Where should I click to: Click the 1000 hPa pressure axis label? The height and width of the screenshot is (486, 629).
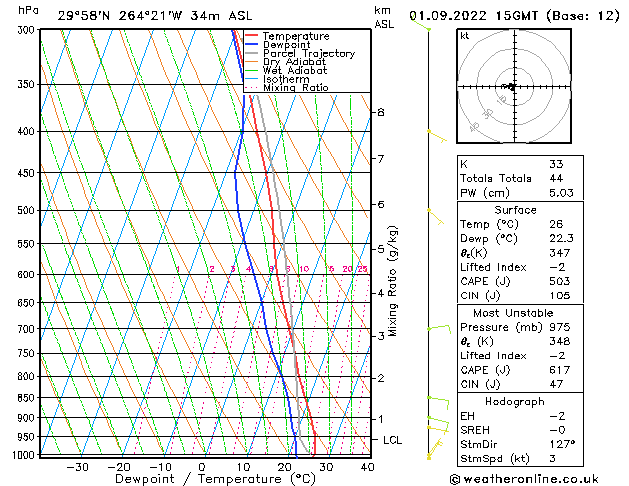point(23,455)
